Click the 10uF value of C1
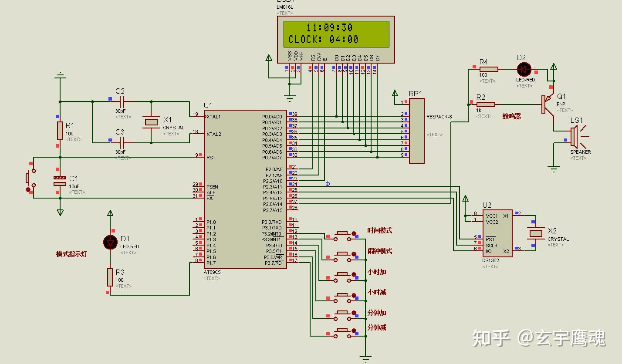Image resolution: width=622 pixels, height=364 pixels. point(74,186)
